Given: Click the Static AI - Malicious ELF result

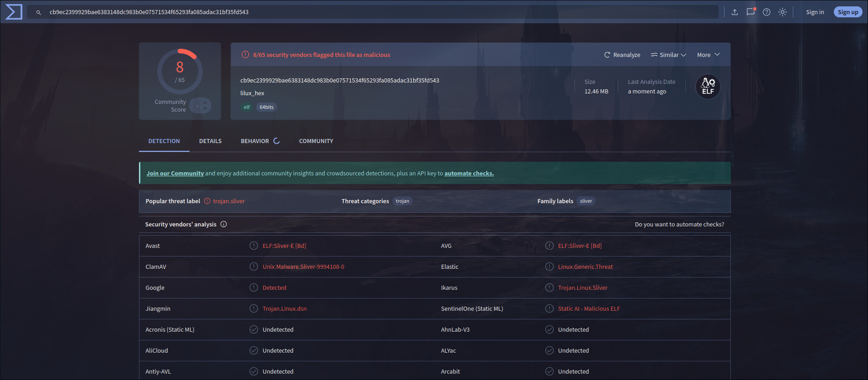Looking at the screenshot, I should 589,308.
